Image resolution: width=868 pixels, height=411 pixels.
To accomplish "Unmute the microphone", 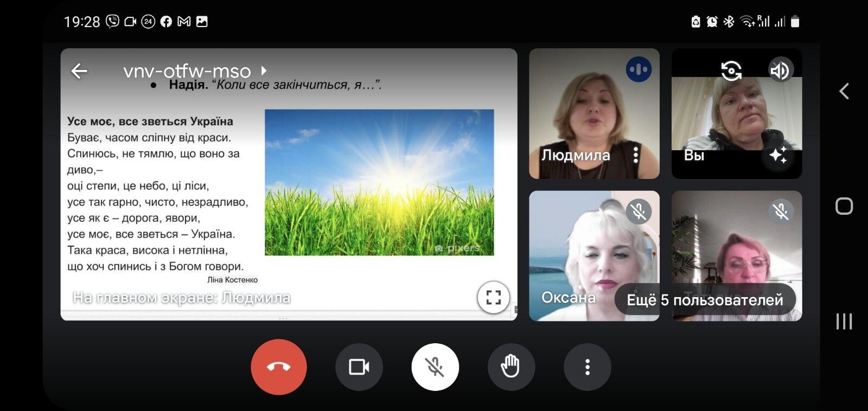I will click(x=435, y=367).
